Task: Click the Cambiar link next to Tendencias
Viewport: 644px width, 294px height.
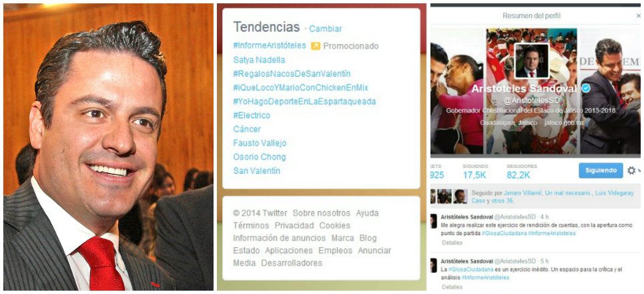Action: click(x=325, y=29)
